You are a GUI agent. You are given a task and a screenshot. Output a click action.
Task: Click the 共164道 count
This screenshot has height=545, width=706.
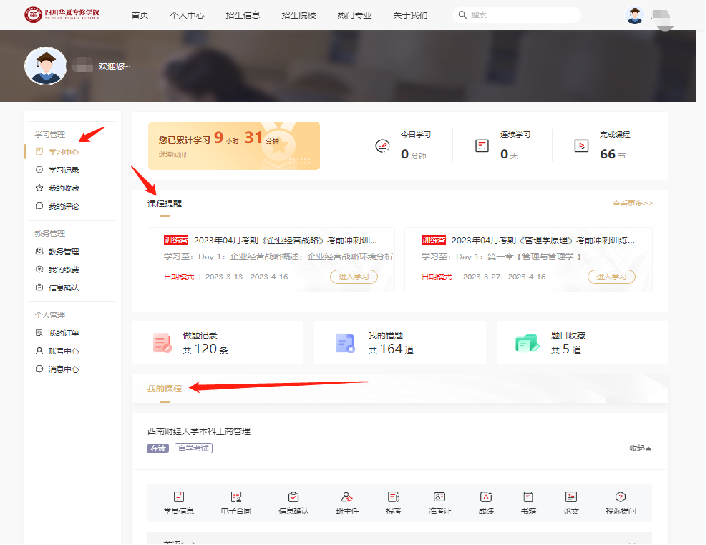click(391, 349)
